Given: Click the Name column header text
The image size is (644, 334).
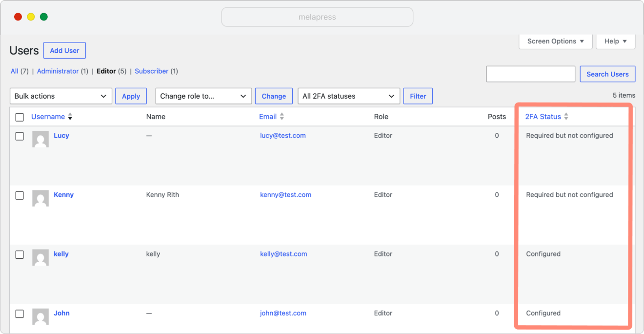Looking at the screenshot, I should tap(156, 117).
